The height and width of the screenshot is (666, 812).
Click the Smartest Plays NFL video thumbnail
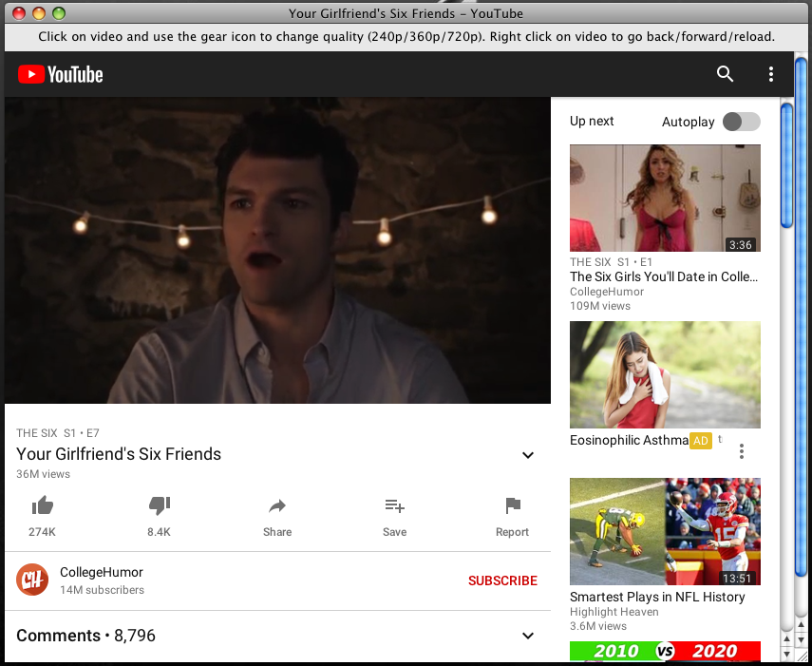[665, 531]
